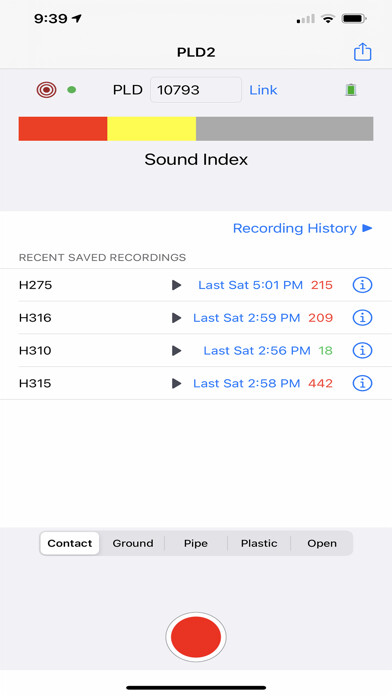Tap the green battery status icon
This screenshot has width=392, height=696.
pyautogui.click(x=351, y=90)
